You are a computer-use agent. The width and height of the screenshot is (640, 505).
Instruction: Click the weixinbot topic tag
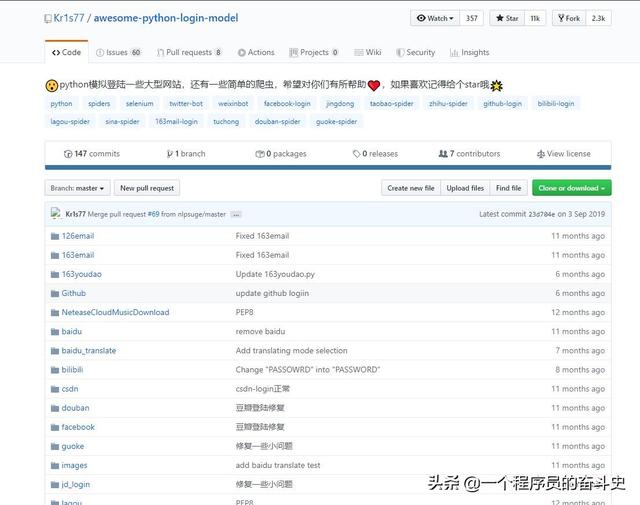(233, 104)
